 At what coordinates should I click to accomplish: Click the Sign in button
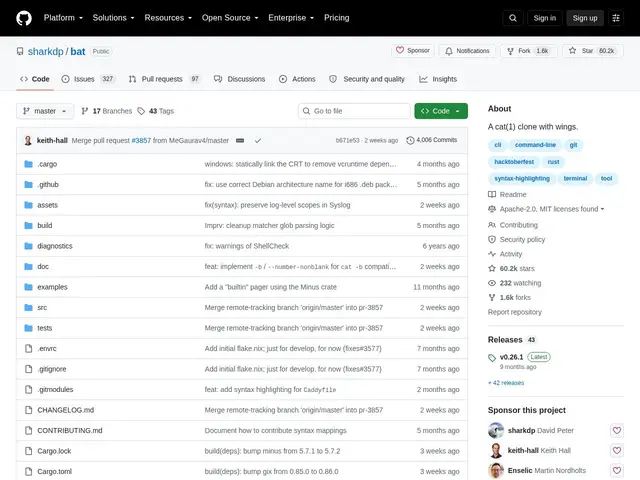pyautogui.click(x=544, y=18)
